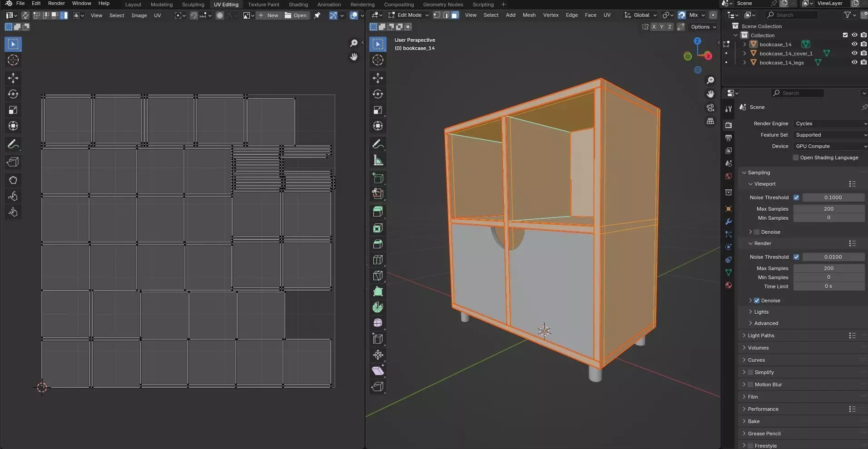Enable the Motion Blur checkbox
868x449 pixels.
tap(750, 385)
